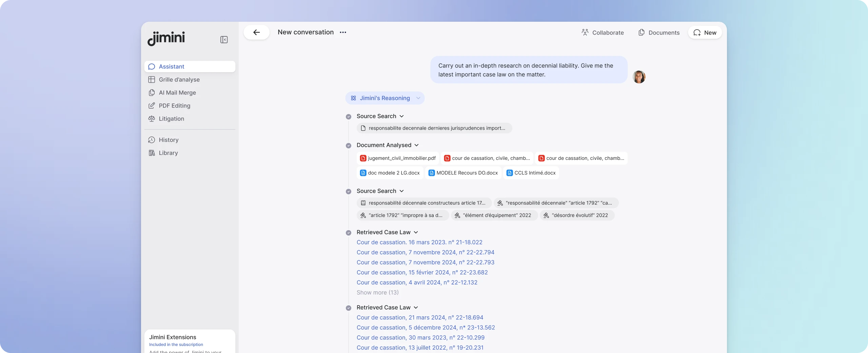Open Cour de cassation 30 mars 2023 n° 22-10.299

(420, 338)
